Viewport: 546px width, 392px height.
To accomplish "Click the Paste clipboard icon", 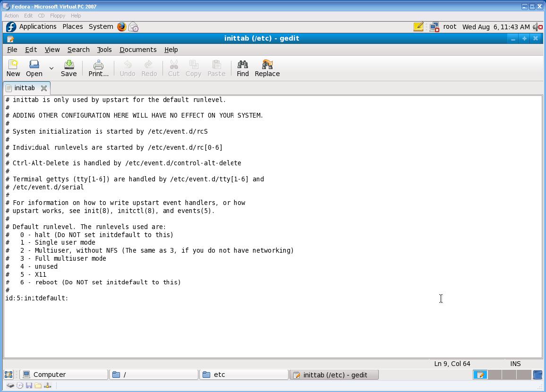I will [x=216, y=68].
